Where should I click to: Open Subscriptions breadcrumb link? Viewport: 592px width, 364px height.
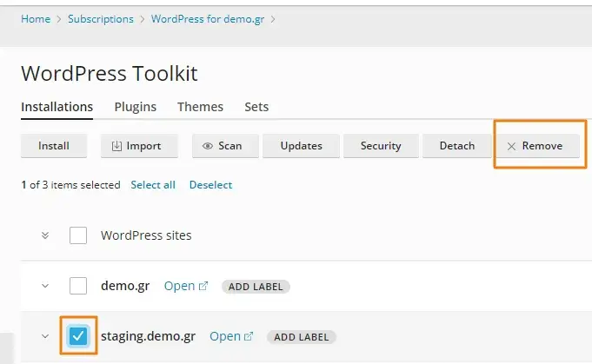tap(101, 19)
